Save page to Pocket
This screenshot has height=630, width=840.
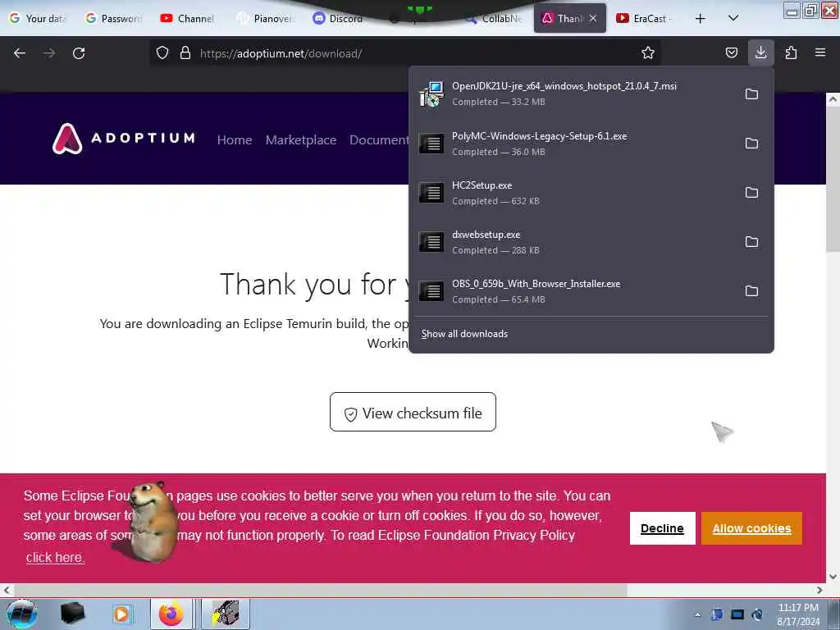pyautogui.click(x=731, y=52)
